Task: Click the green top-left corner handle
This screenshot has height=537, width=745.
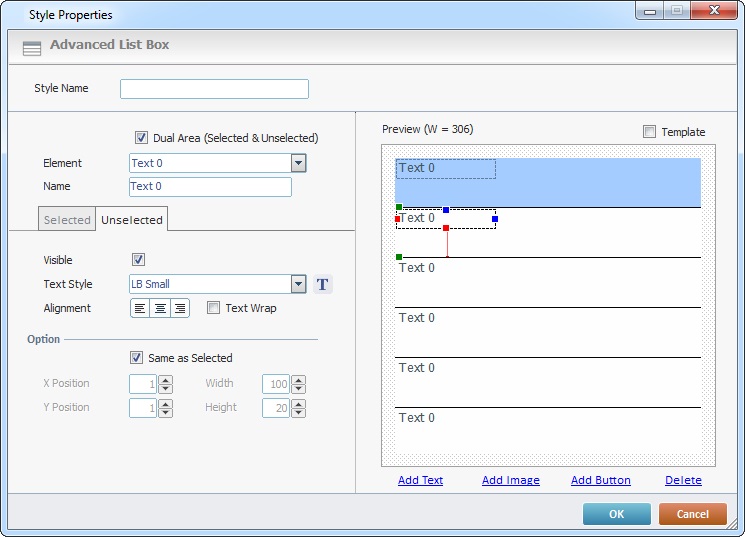Action: (x=399, y=207)
